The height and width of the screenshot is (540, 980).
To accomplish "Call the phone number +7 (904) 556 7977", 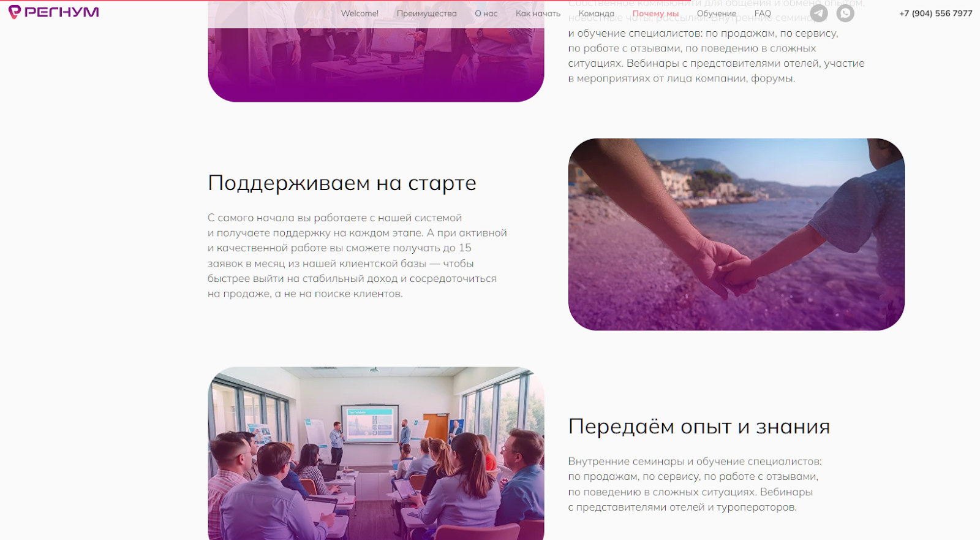I will coord(935,13).
